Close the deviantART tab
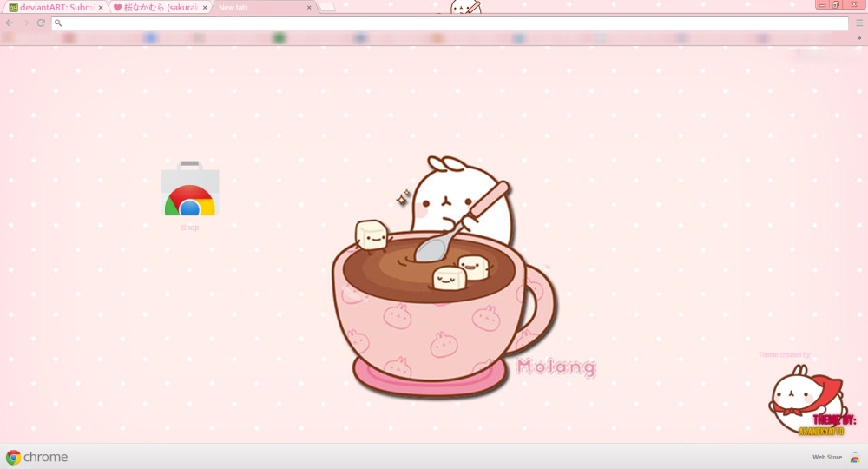This screenshot has width=868, height=469. coord(101,8)
